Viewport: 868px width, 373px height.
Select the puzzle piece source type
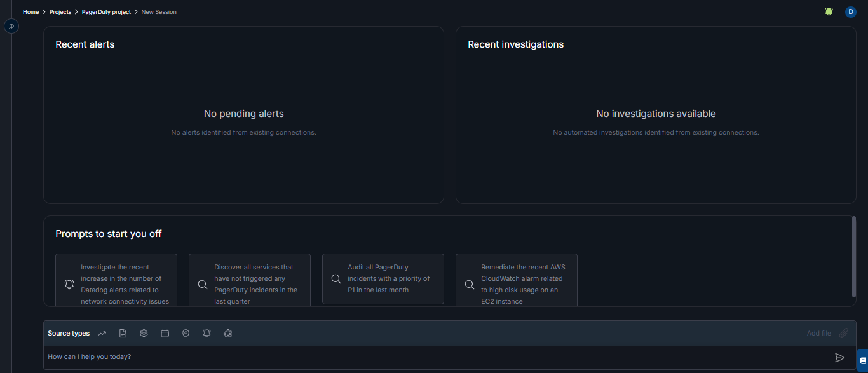tap(227, 334)
